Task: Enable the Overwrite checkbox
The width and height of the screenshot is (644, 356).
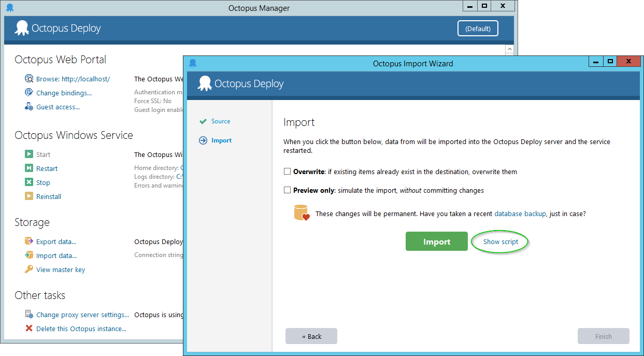Action: coord(287,172)
